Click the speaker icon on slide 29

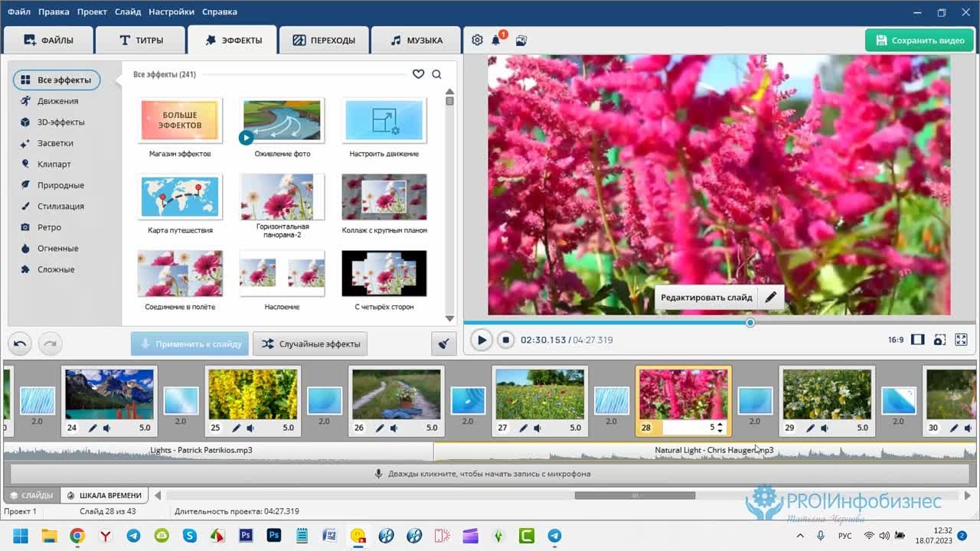[825, 428]
